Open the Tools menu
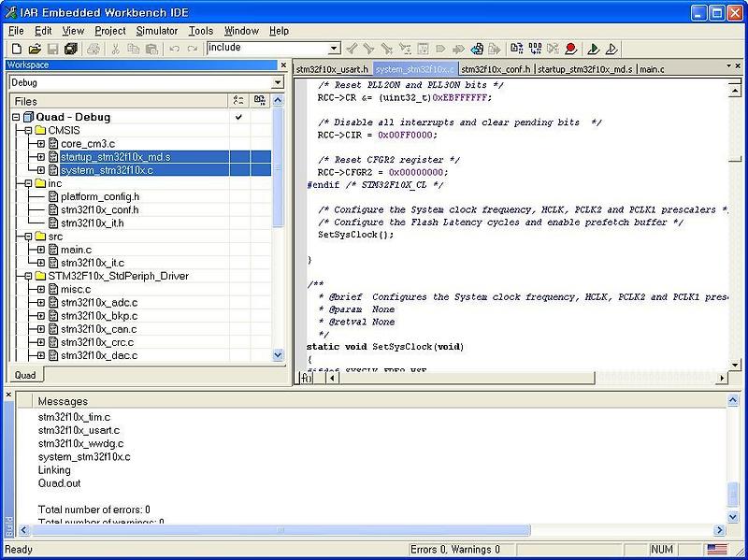This screenshot has height=560, width=748. tap(200, 31)
